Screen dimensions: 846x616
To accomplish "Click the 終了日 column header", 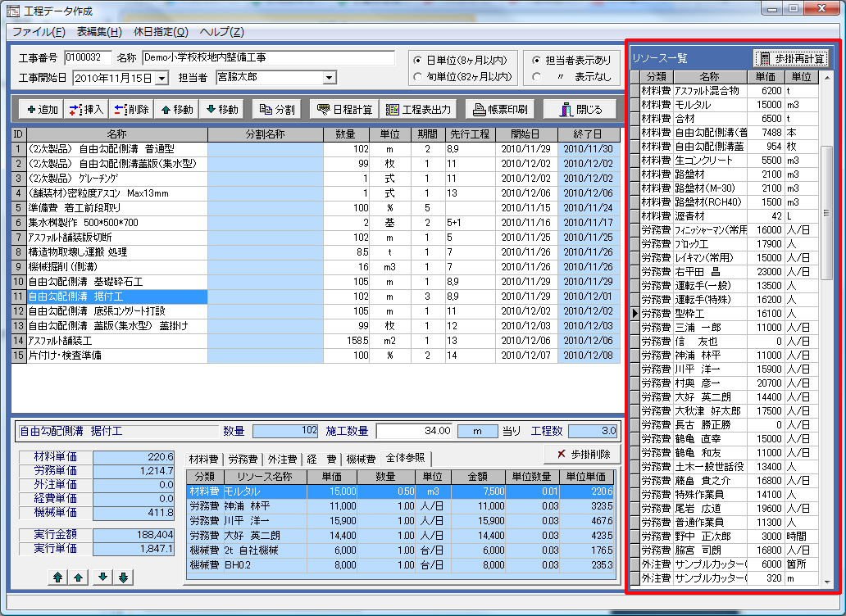I will [589, 134].
